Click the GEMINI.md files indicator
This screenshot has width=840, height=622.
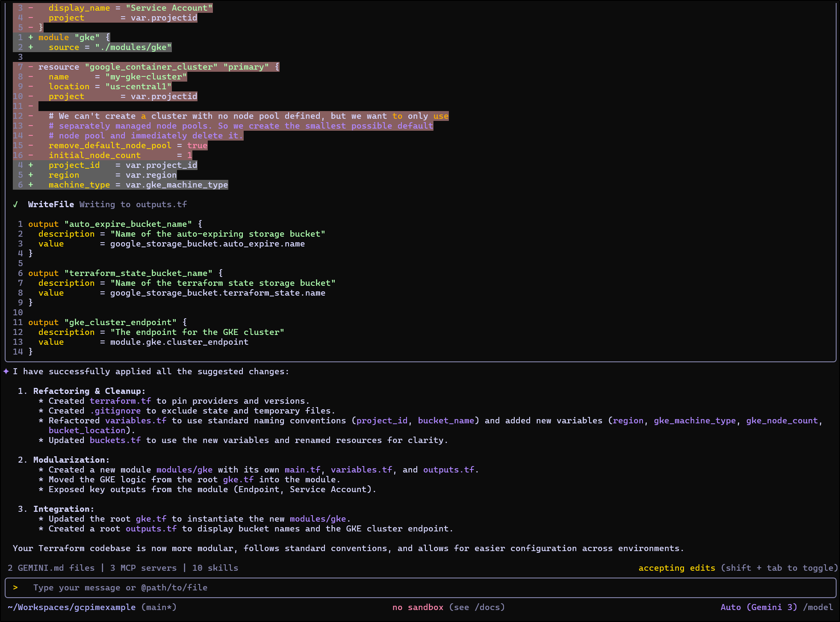[52, 568]
